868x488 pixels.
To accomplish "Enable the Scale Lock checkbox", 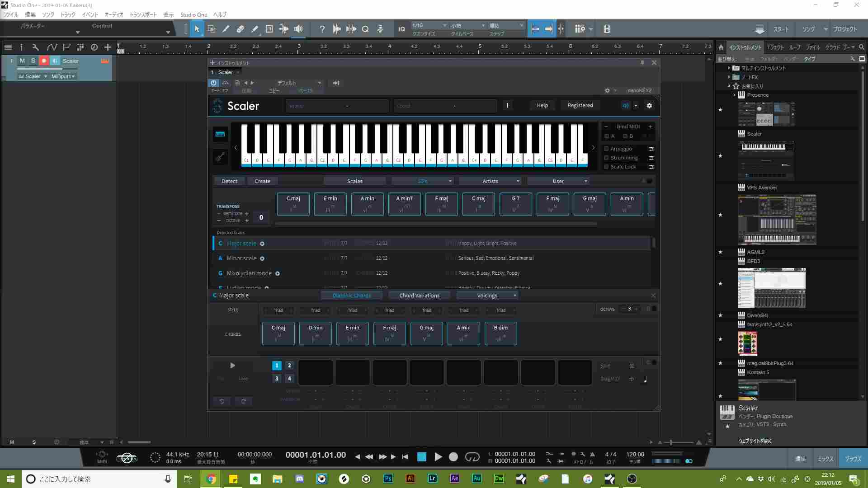I will click(606, 167).
